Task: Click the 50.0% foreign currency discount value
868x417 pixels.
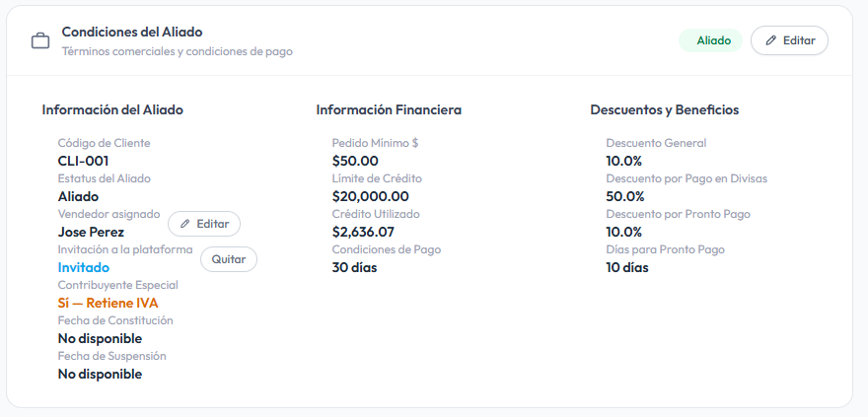Action: (625, 197)
